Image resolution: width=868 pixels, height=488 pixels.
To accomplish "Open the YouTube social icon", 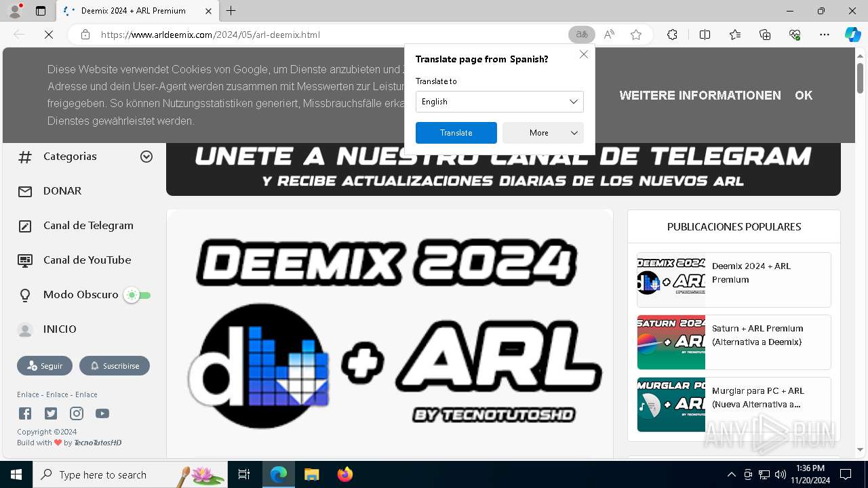I will point(102,413).
